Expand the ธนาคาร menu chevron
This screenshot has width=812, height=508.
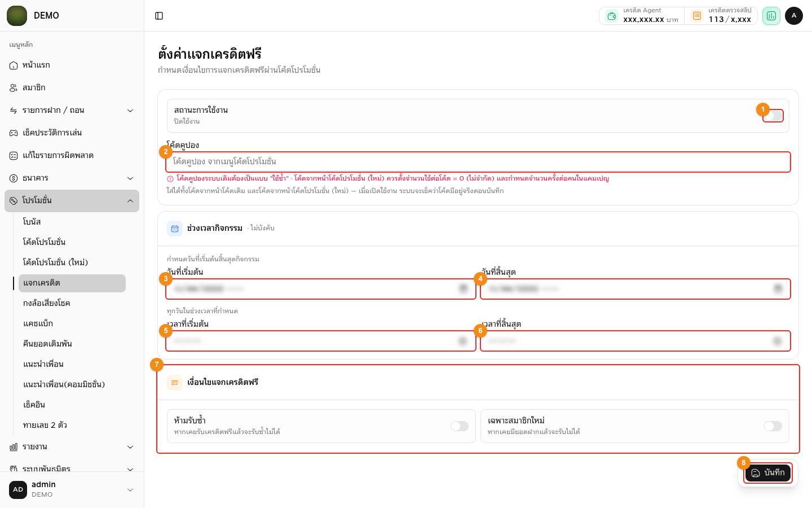pos(130,178)
